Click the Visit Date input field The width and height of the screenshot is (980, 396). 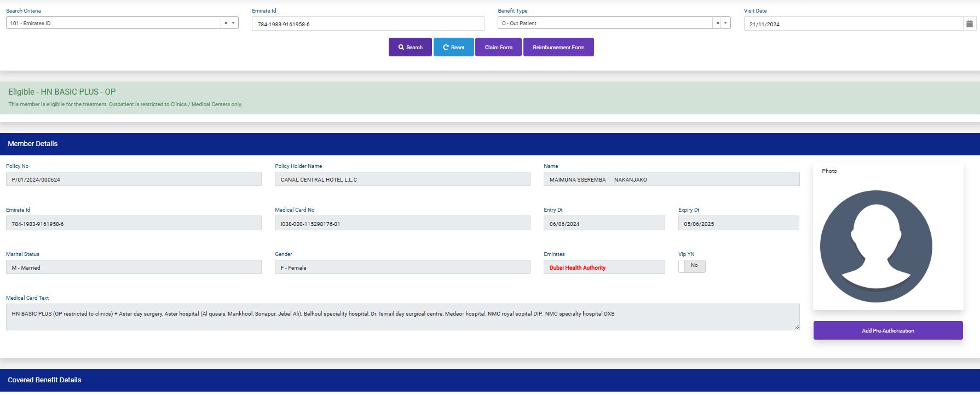coord(852,24)
